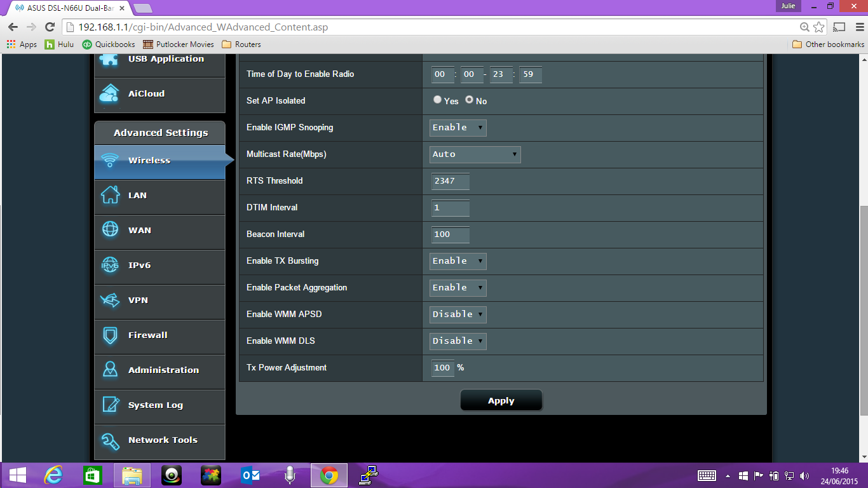Open the Multicast Rate dropdown
This screenshot has width=868, height=488.
475,154
